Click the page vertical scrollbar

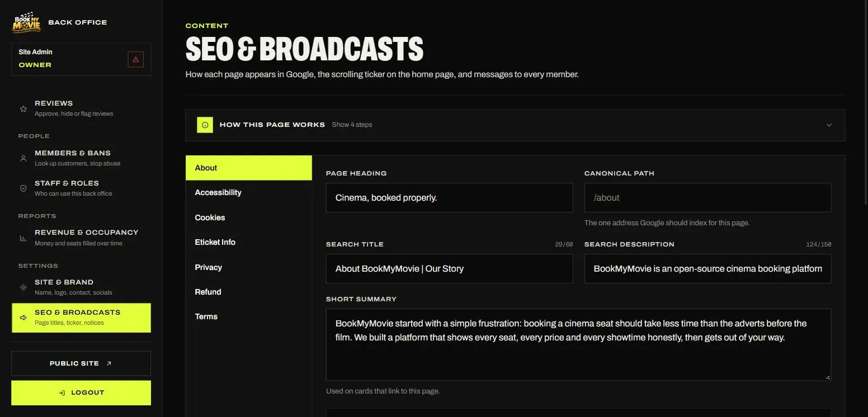[x=866, y=102]
